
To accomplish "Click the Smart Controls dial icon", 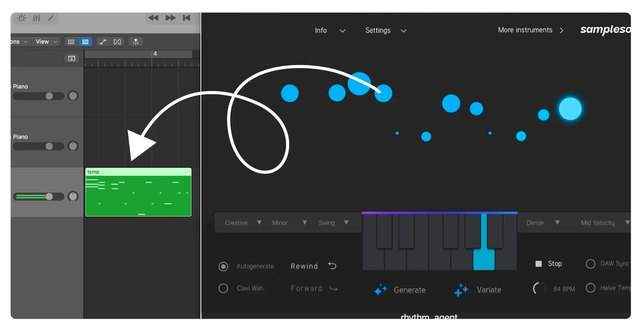I will click(21, 18).
